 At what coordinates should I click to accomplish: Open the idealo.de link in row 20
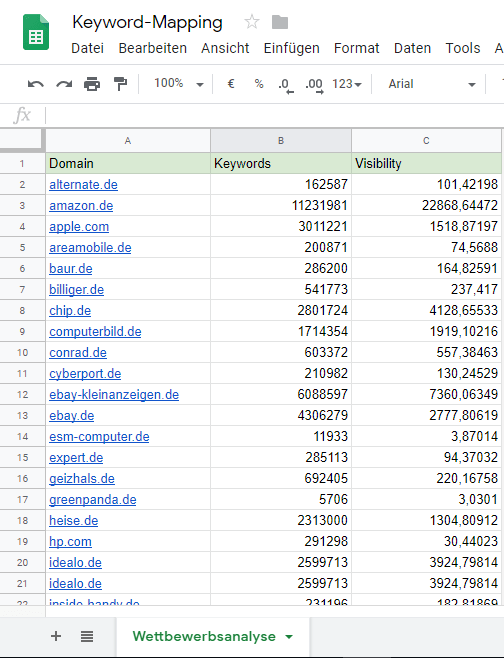tap(75, 562)
